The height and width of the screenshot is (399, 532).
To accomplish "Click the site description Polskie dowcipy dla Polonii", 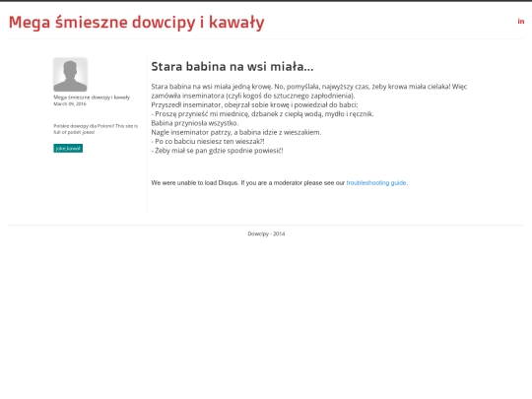I will [x=96, y=129].
